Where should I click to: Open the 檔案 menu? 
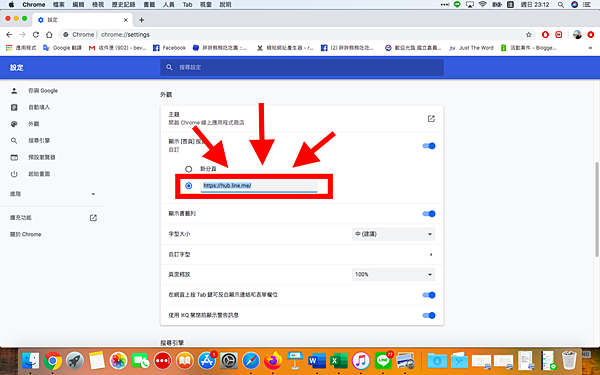[x=59, y=5]
